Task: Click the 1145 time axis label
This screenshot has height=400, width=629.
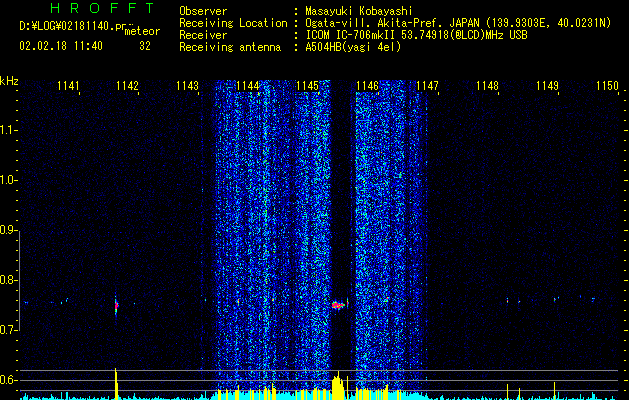Action: [307, 86]
